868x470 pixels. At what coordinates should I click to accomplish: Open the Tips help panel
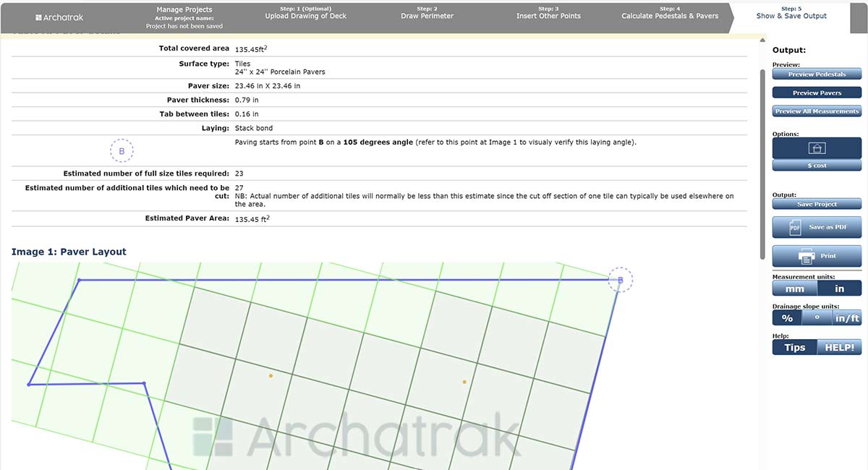point(794,348)
